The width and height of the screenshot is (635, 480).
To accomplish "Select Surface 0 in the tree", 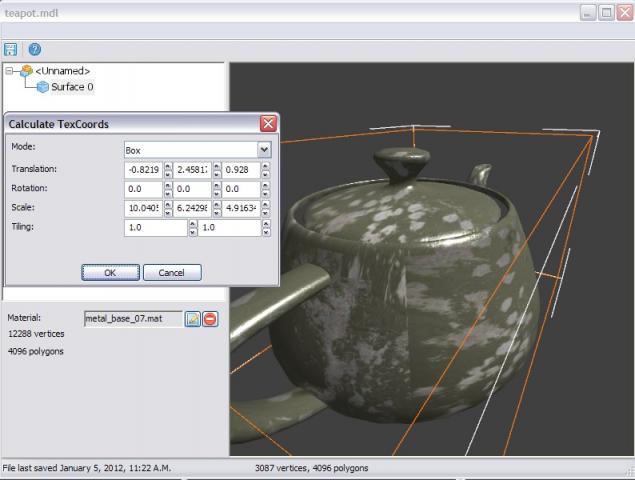I will click(x=72, y=87).
